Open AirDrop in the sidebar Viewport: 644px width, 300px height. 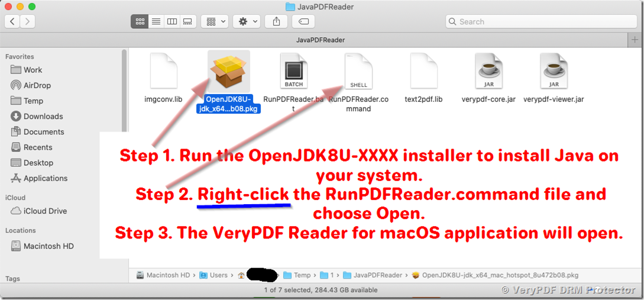(x=37, y=85)
